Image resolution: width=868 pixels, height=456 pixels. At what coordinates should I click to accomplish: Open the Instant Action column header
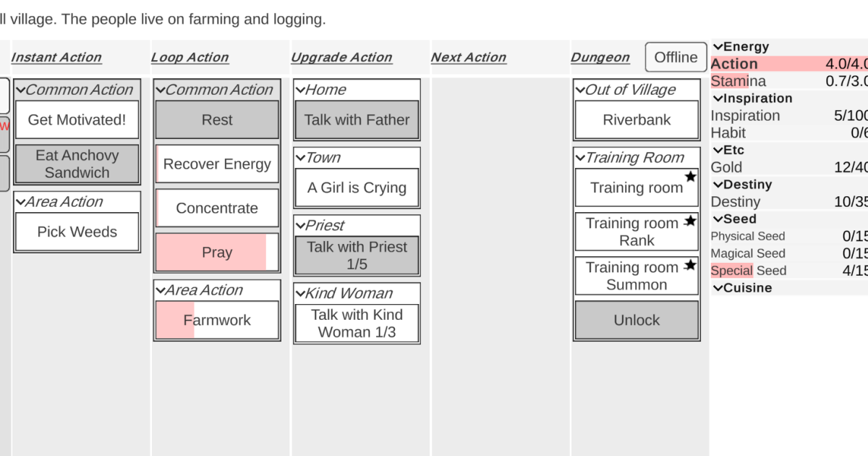[x=56, y=57]
